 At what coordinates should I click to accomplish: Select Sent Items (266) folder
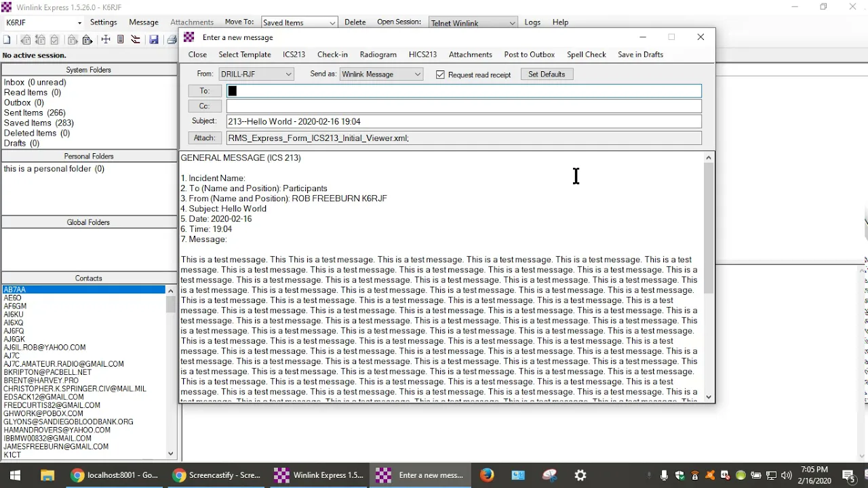tap(35, 113)
